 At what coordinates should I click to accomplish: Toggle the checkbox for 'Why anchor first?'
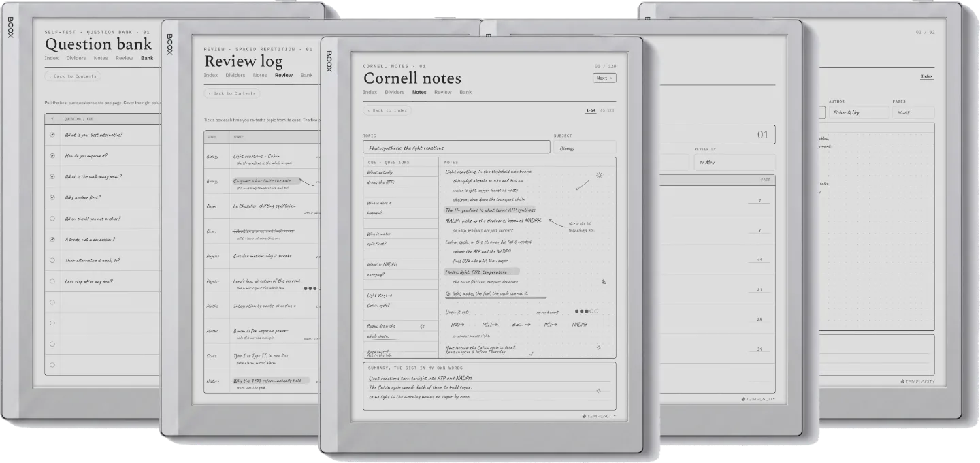(52, 198)
